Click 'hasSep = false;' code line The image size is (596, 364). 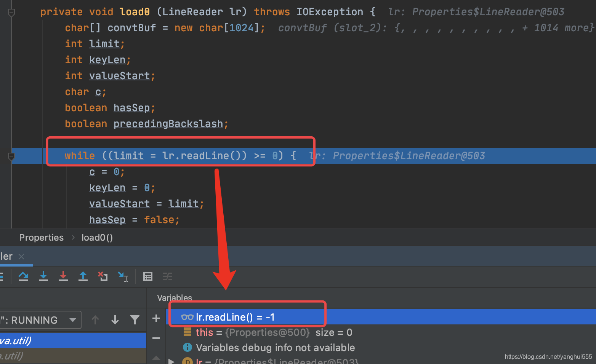pyautogui.click(x=134, y=220)
